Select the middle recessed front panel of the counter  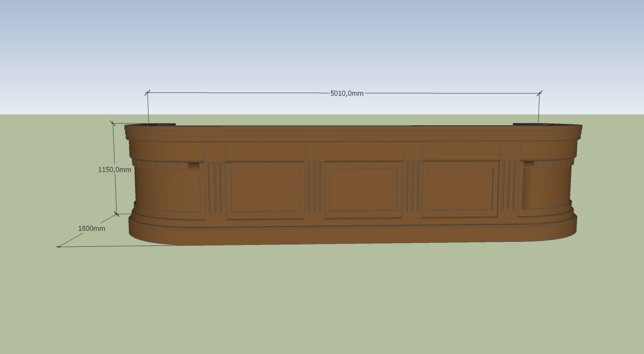[363, 189]
